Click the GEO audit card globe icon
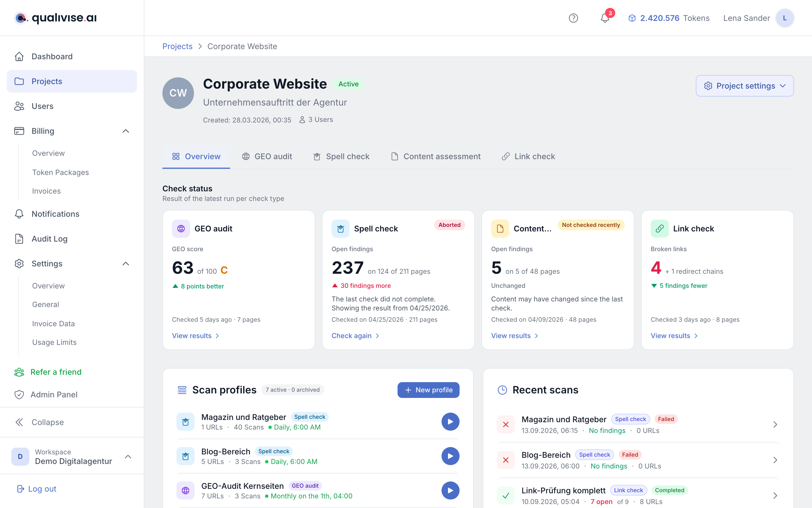Screen dimensions: 812x508 coord(181,229)
